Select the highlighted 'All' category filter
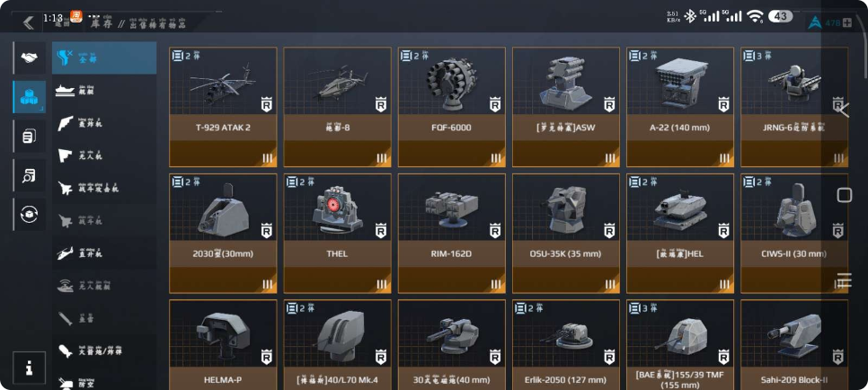Viewport: 868px width, 390px height. tap(104, 58)
